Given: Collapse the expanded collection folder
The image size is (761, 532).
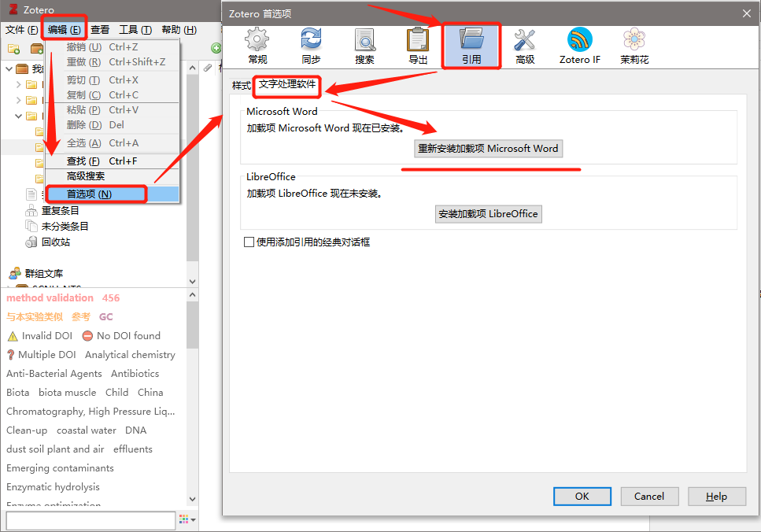Looking at the screenshot, I should (x=18, y=116).
